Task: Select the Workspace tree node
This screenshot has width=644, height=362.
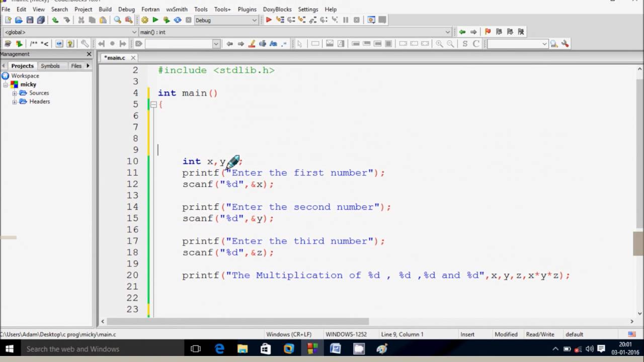Action: (25, 76)
